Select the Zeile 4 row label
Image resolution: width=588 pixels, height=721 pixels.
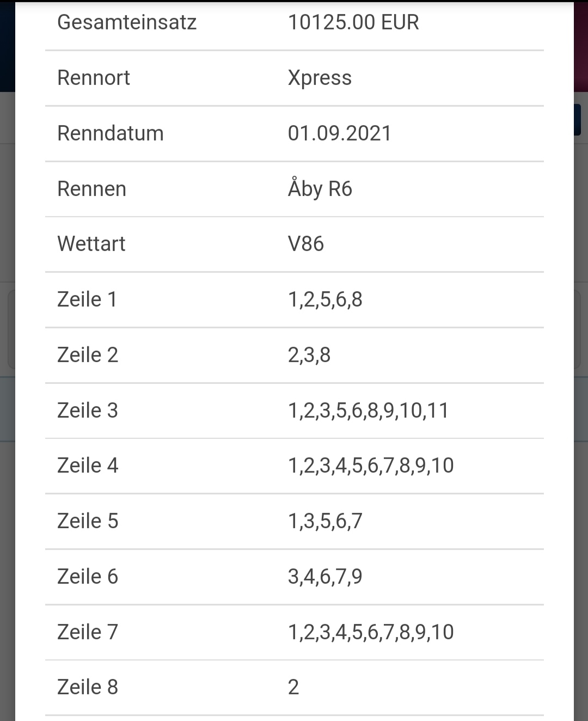pyautogui.click(x=88, y=466)
